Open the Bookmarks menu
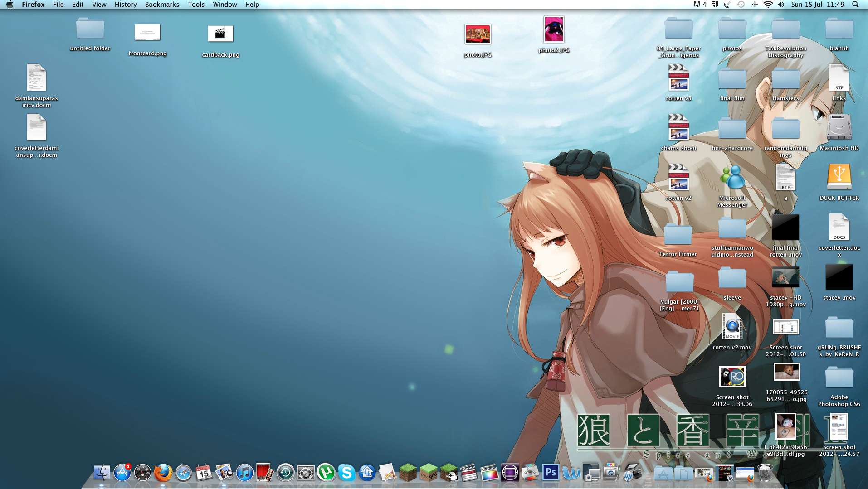Viewport: 868px width, 489px height. click(161, 5)
